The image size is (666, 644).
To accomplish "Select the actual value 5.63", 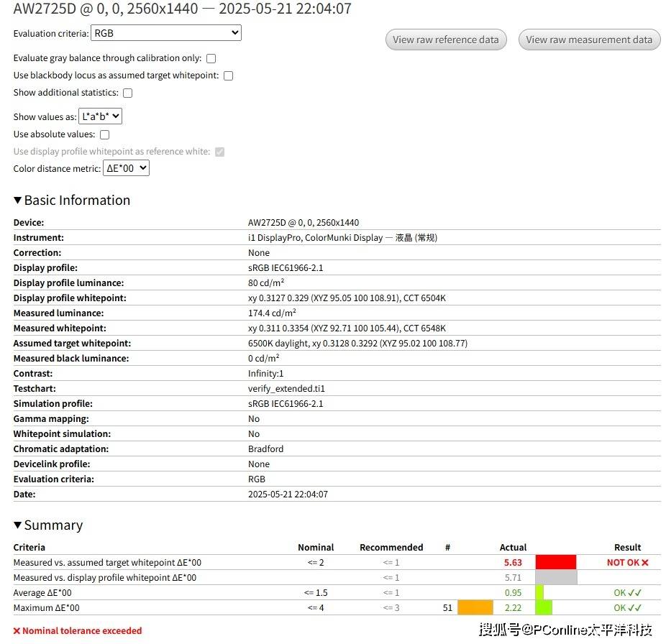I will pyautogui.click(x=513, y=563).
